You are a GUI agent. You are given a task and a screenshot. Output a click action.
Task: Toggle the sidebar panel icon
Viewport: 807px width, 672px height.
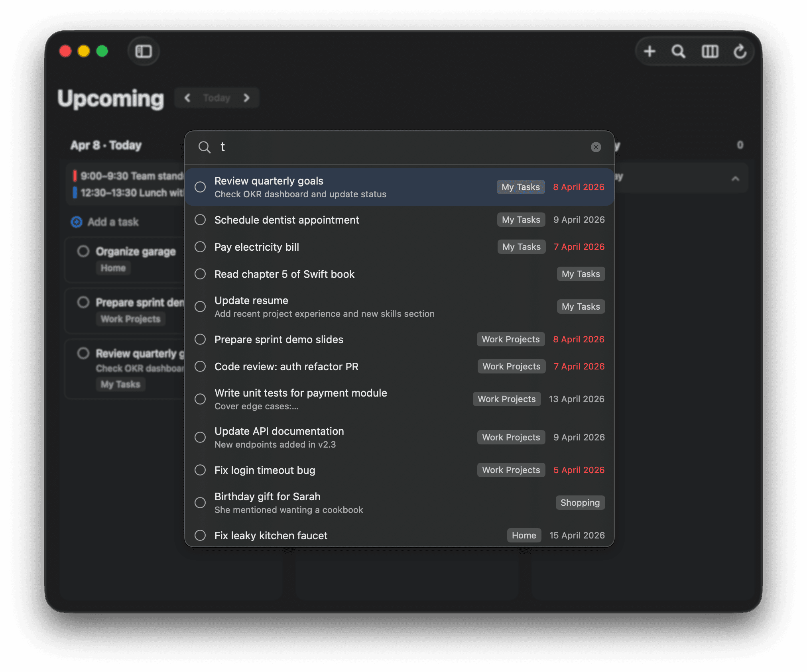click(144, 51)
